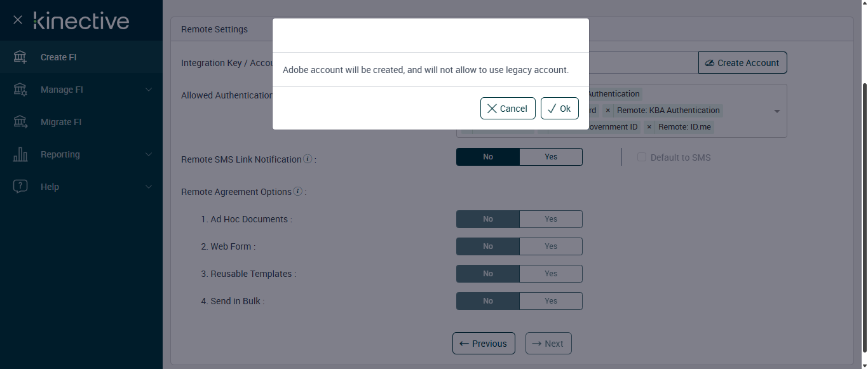This screenshot has width=868, height=369.
Task: Click the info icon beside Remote SMS Link Notification
Action: [x=308, y=159]
